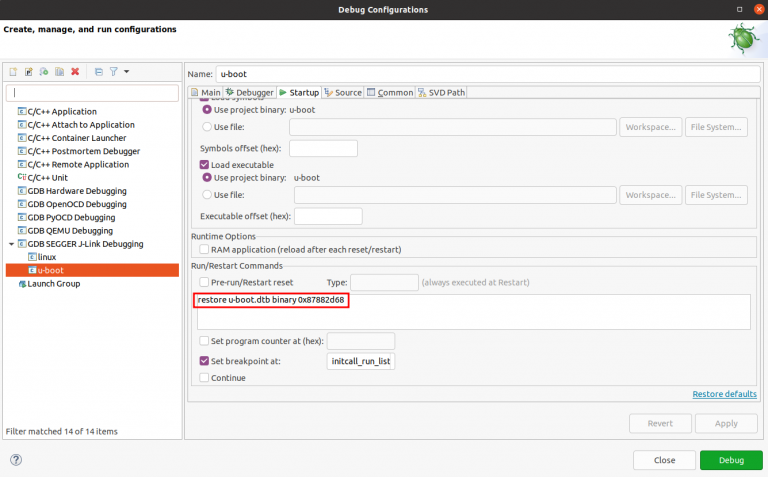Open the filter dropdown arrow menu

(x=125, y=72)
